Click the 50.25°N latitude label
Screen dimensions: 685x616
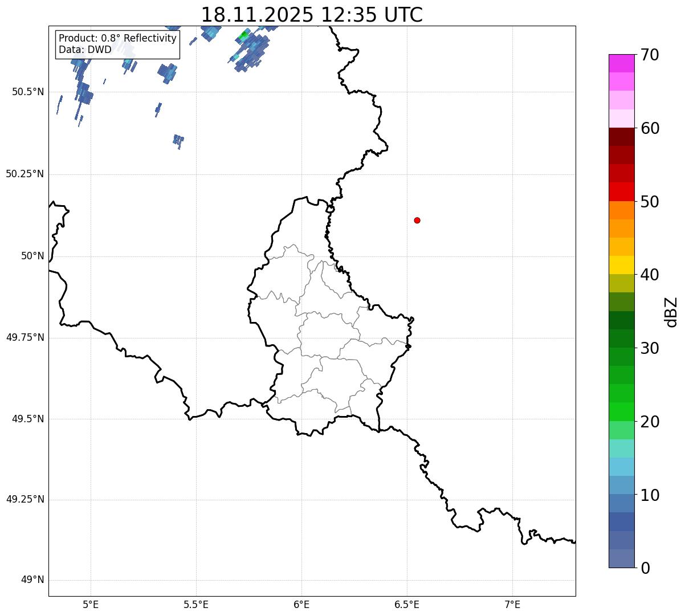(x=25, y=174)
